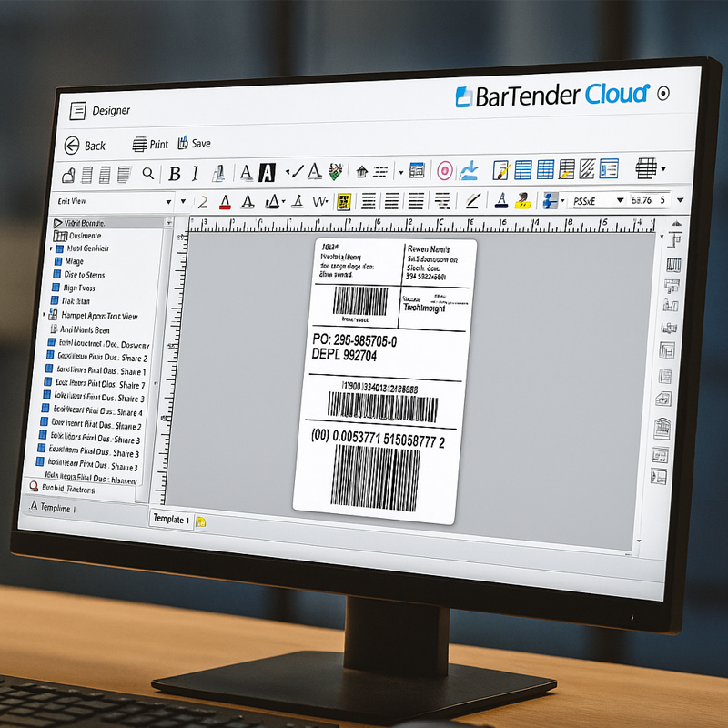Viewport: 728px width, 728px height.
Task: Select the DEPL 992704 text on the label
Action: (x=344, y=355)
